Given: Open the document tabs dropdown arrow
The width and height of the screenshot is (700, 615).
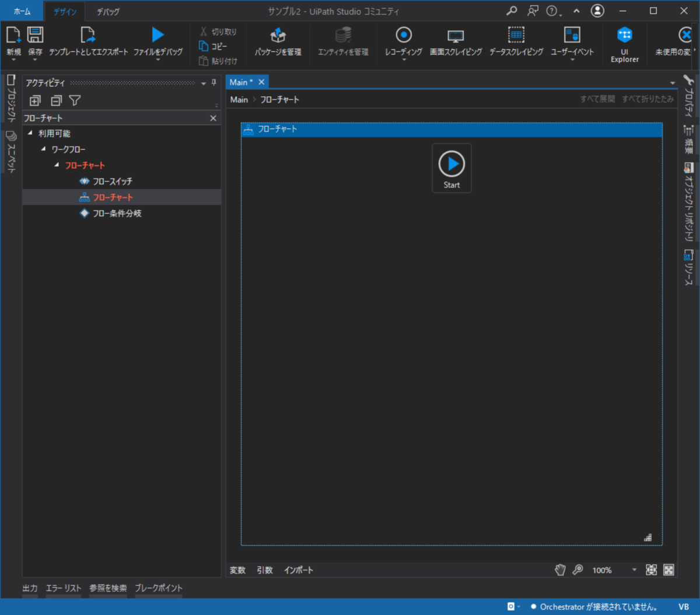Looking at the screenshot, I should (673, 83).
